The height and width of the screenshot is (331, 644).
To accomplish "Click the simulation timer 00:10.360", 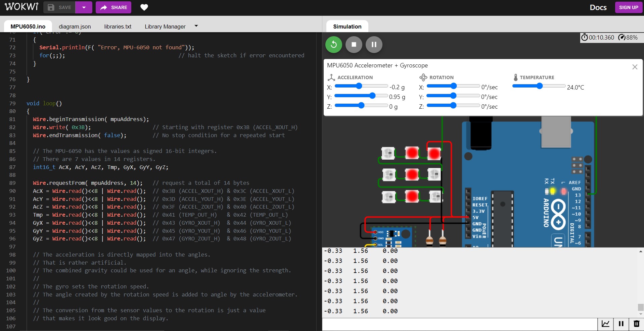I will point(598,37).
